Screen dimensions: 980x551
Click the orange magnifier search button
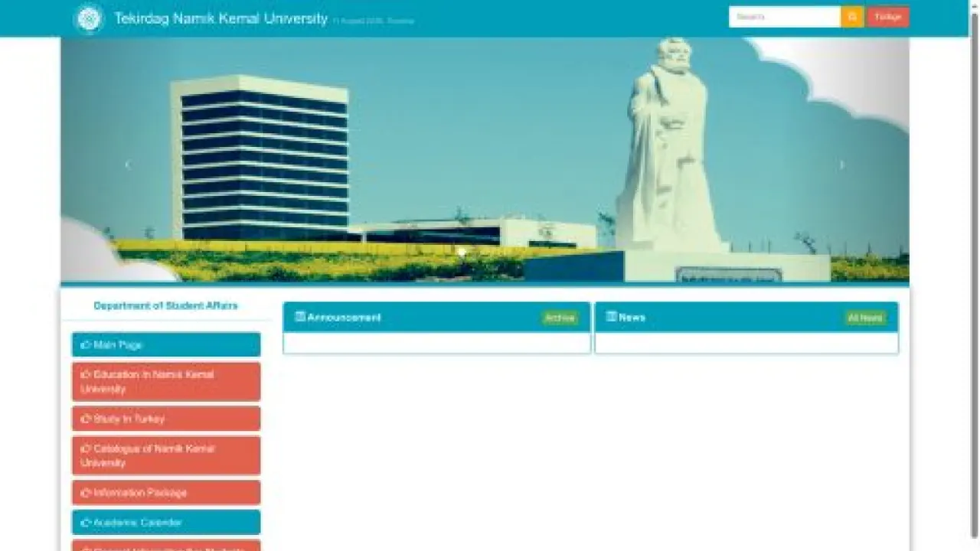coord(852,17)
